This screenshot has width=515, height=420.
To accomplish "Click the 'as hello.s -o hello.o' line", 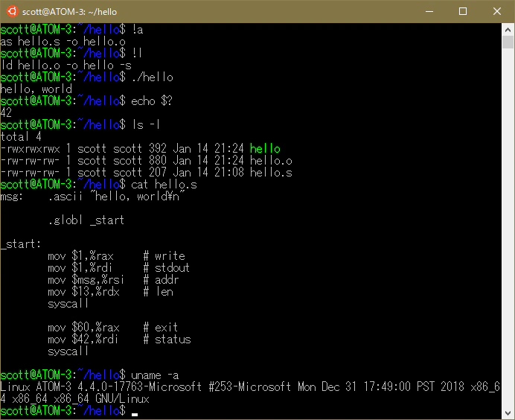I will 63,42.
